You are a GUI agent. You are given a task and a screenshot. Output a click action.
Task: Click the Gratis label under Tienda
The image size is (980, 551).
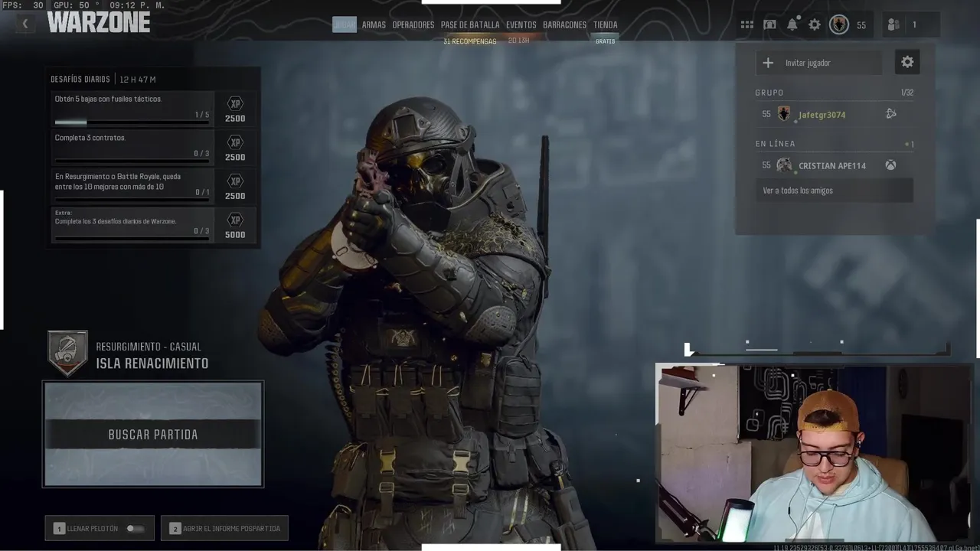click(x=605, y=41)
